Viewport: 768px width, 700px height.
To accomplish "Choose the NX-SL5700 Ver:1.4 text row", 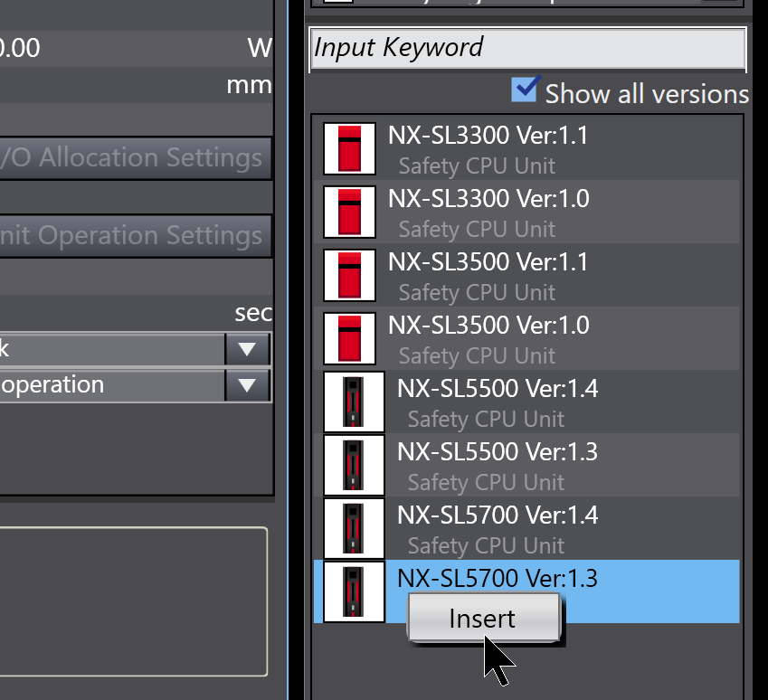I will 526,528.
